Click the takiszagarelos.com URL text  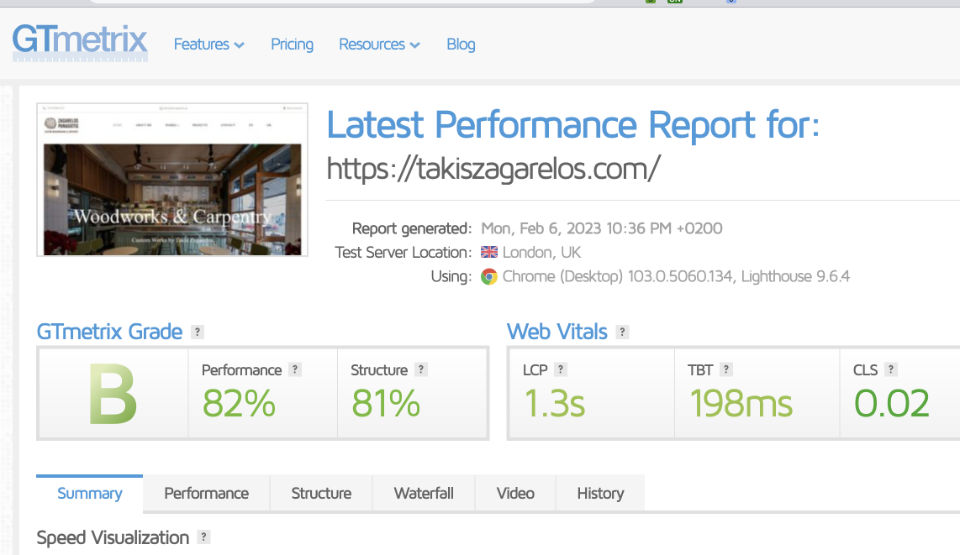click(x=493, y=168)
